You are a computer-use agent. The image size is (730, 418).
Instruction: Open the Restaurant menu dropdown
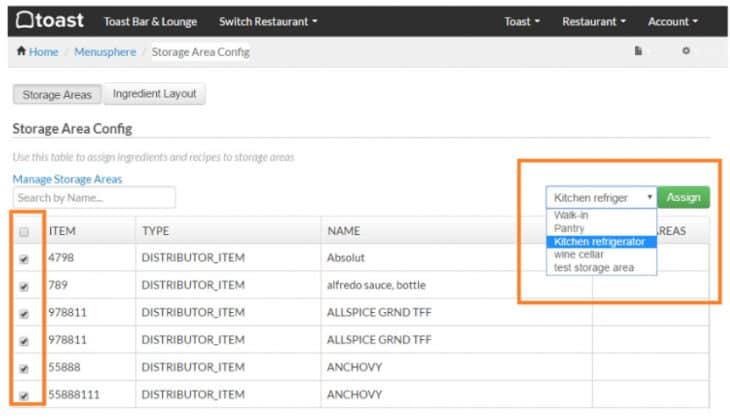click(594, 22)
